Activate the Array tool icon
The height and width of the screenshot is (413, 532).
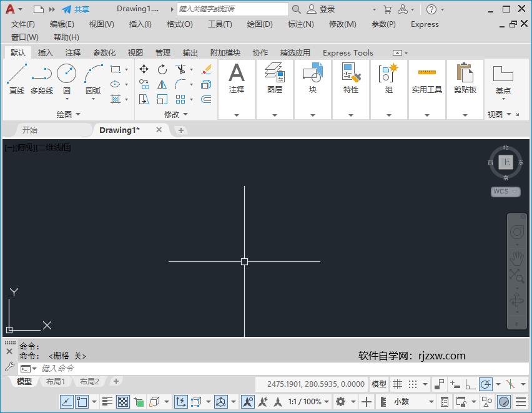coord(180,99)
